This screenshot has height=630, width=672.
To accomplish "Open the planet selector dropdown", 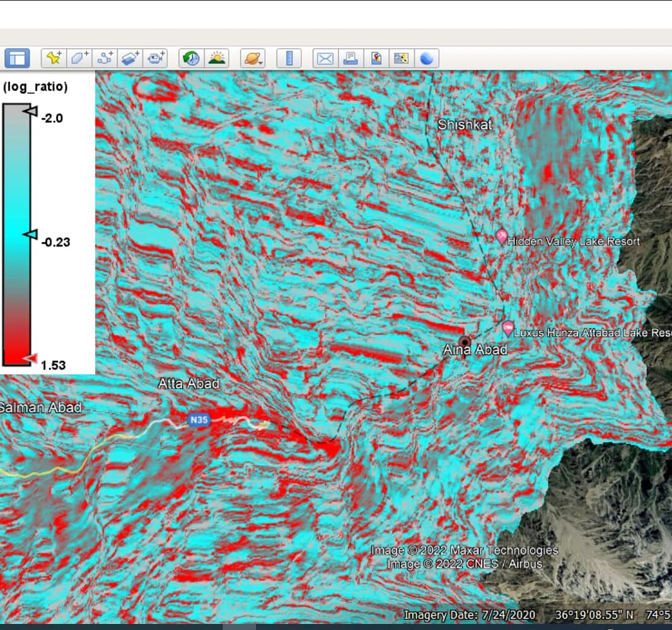I will point(252,58).
